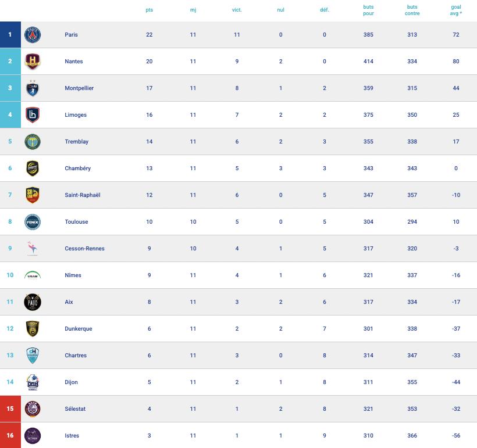Click the Chambéry club logo

click(33, 169)
